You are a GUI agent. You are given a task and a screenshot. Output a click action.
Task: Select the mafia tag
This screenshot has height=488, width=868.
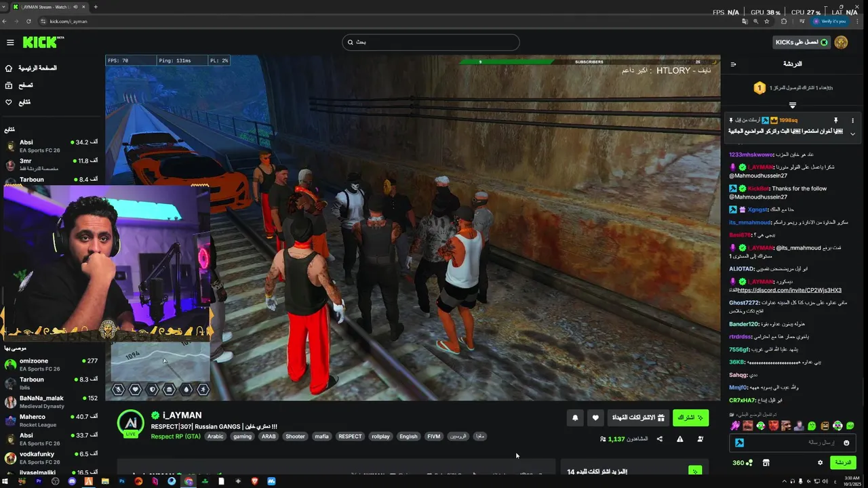(x=321, y=436)
